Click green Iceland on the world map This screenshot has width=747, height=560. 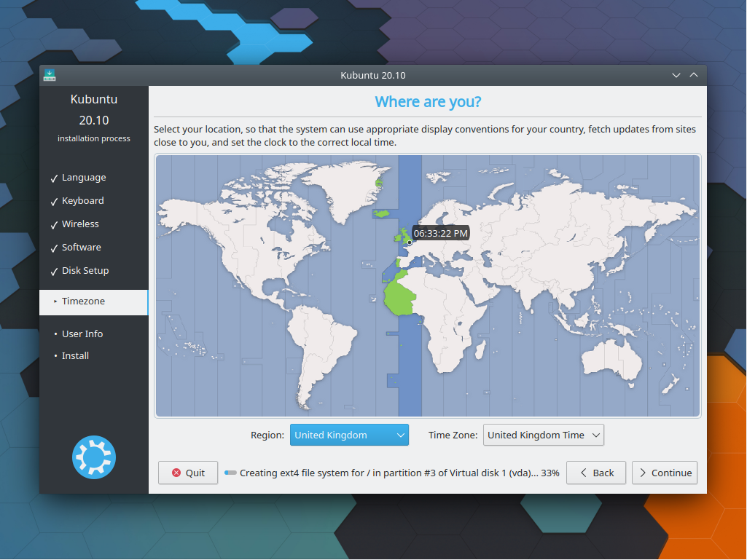[381, 213]
